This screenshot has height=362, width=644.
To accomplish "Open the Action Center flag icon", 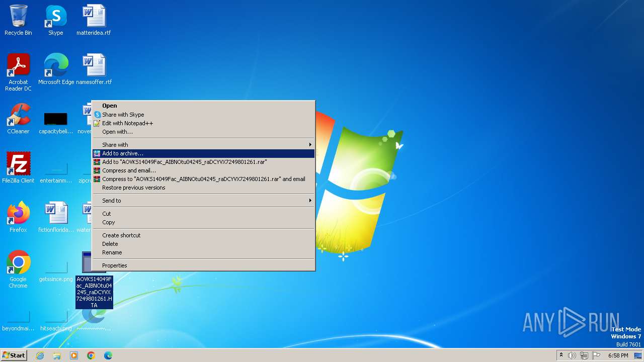I will click(x=596, y=355).
